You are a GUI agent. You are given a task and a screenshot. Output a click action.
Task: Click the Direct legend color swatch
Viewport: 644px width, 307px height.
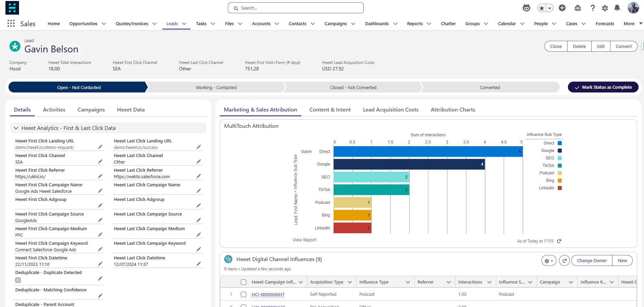click(x=560, y=143)
